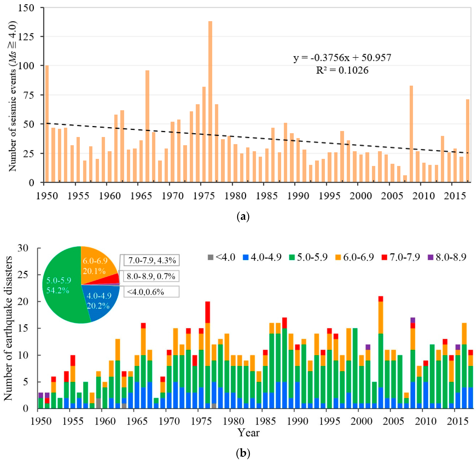
Task: Click the R² = 0.1026 label
Action: (342, 70)
